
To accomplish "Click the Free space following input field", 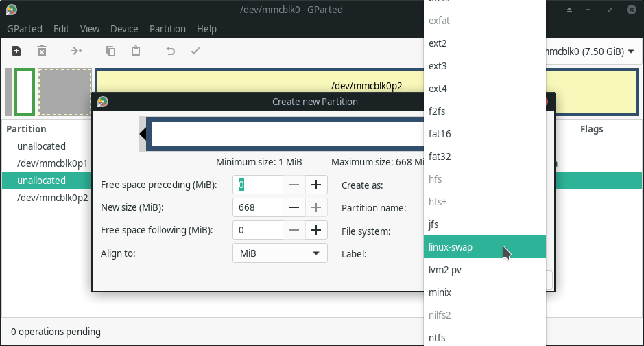I will point(258,230).
